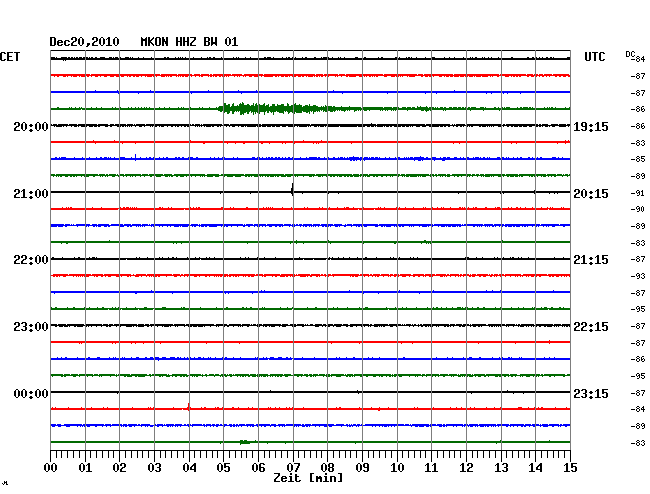Click the CET header label
This screenshot has height=494, width=650.
click(10, 57)
